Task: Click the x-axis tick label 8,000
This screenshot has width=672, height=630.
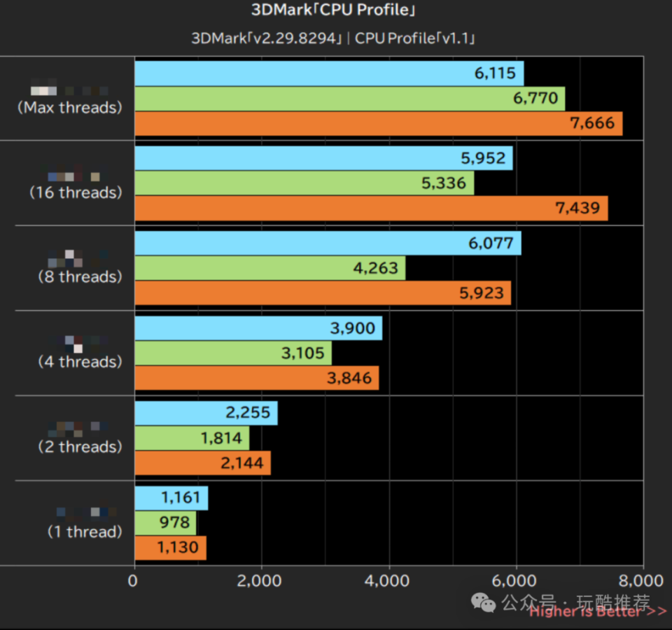Action: [x=641, y=581]
